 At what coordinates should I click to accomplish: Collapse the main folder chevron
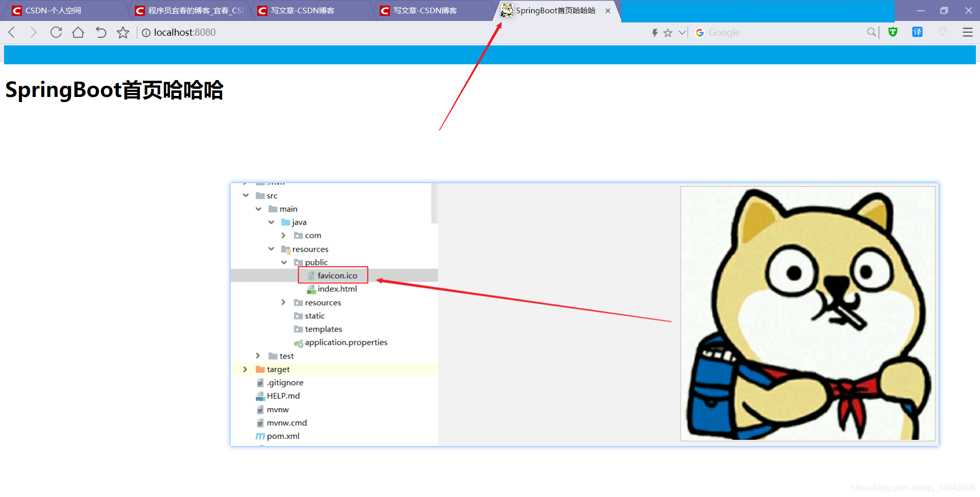tap(259, 209)
